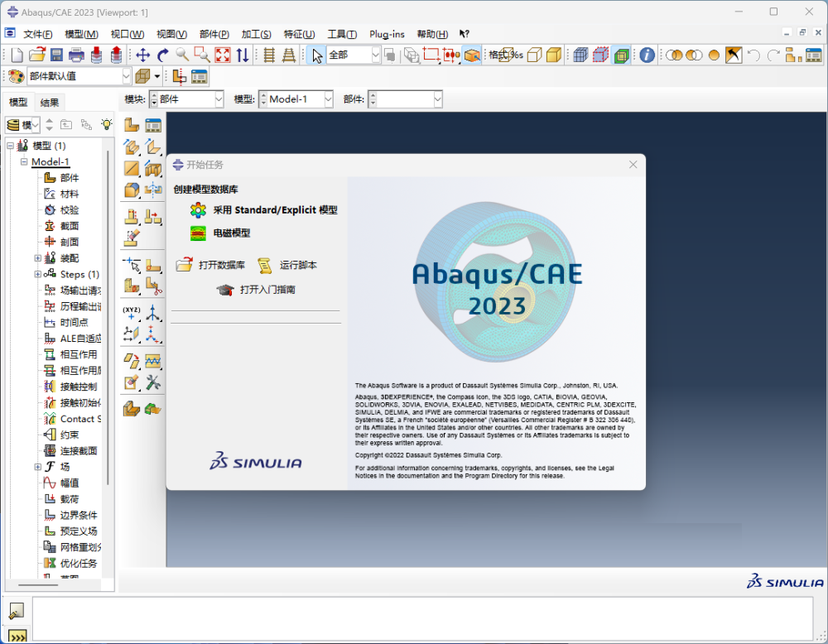Close the 开始任务 dialog
The image size is (828, 644).
coord(633,165)
